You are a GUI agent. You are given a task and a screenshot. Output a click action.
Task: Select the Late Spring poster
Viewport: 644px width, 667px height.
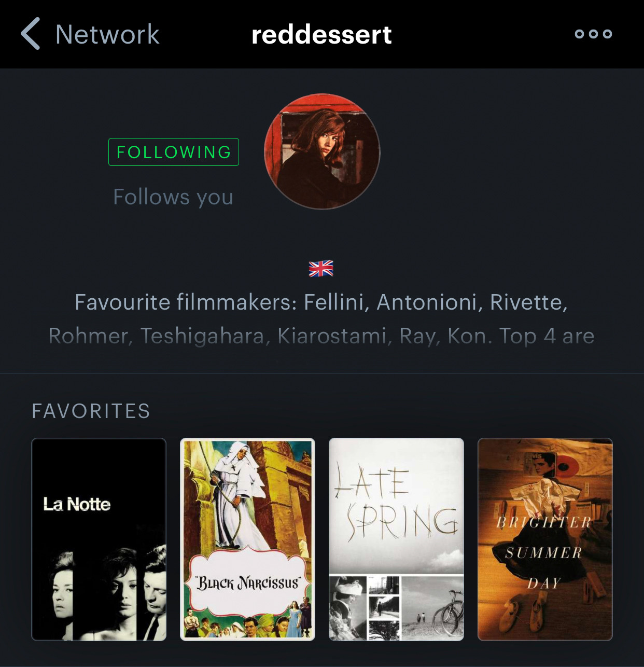click(x=396, y=539)
